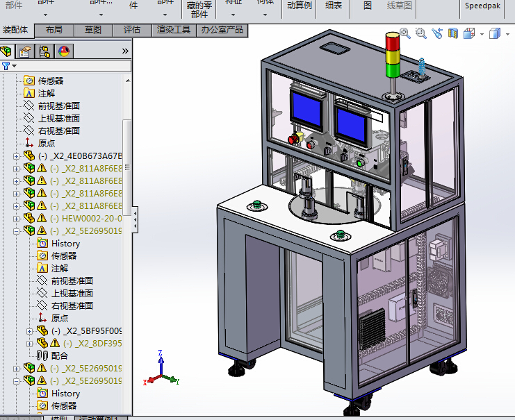Click Section View icon
The height and width of the screenshot is (420, 515).
tap(453, 33)
